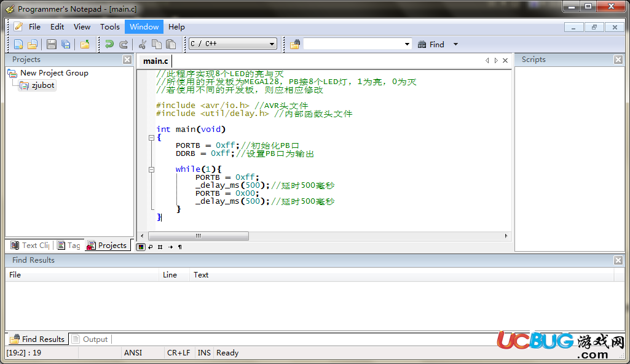Click the cursor position [19:2] : 19

point(24,353)
